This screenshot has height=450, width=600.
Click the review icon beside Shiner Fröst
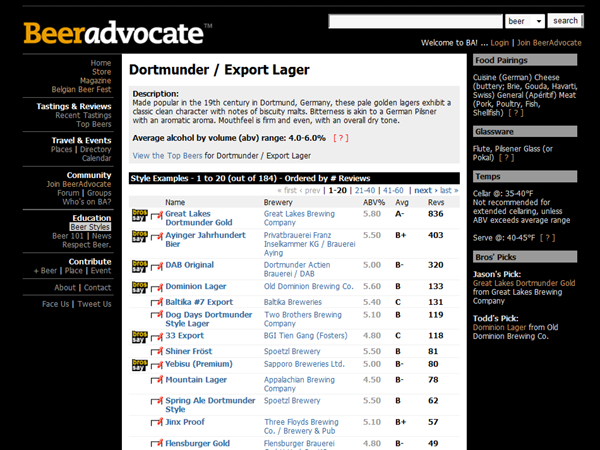coord(157,351)
